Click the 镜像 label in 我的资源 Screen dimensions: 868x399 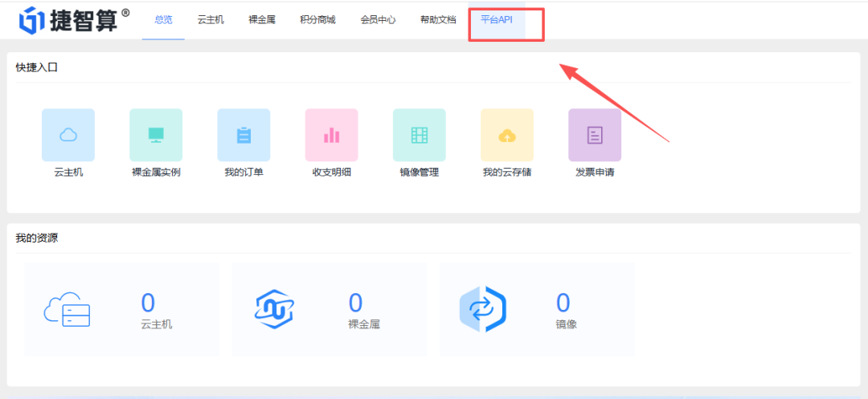pyautogui.click(x=567, y=324)
